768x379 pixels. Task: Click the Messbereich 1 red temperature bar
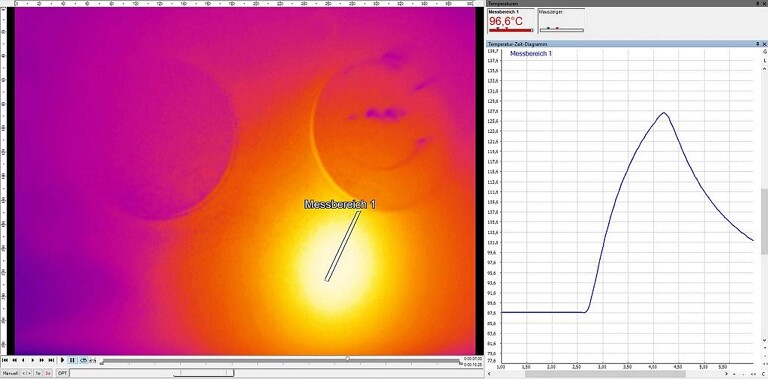511,30
